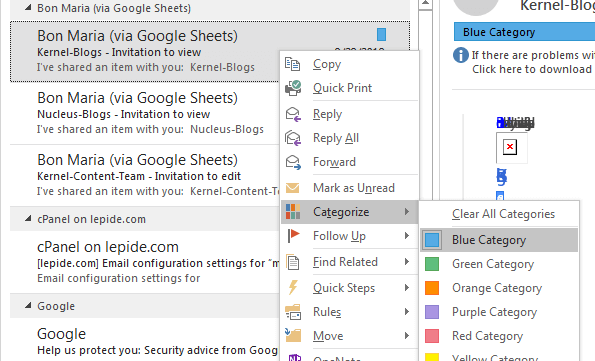Click the Quick Steps menu label

344,288
